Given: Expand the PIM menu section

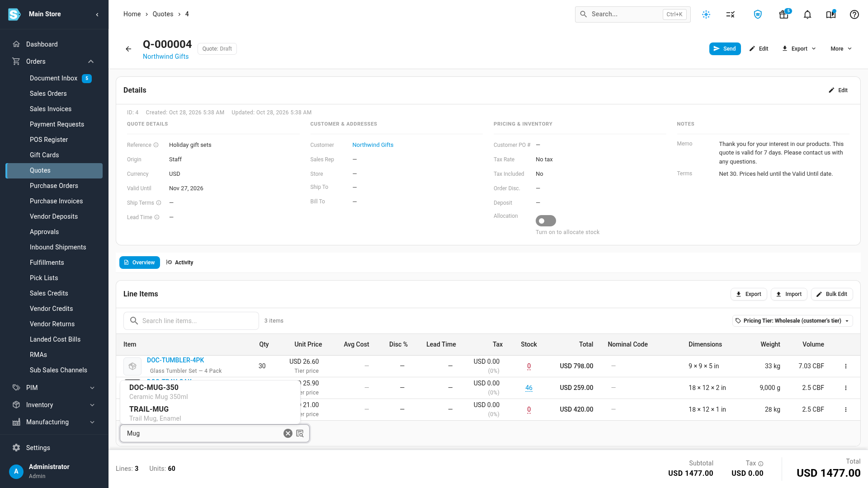Looking at the screenshot, I should pyautogui.click(x=92, y=388).
